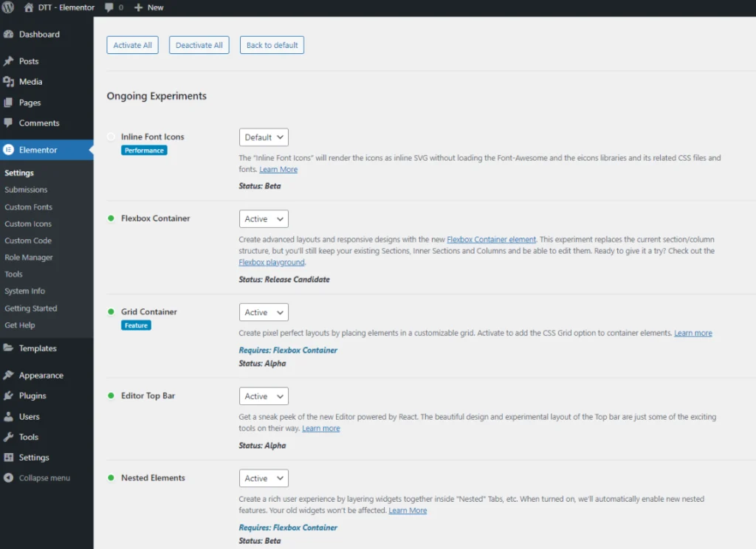Click the Posts pushpin icon
This screenshot has height=549, width=756.
click(x=8, y=61)
